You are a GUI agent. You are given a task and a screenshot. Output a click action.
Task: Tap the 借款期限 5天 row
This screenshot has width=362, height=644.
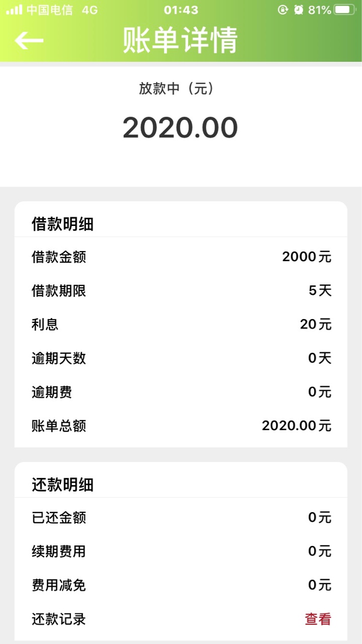(x=181, y=291)
